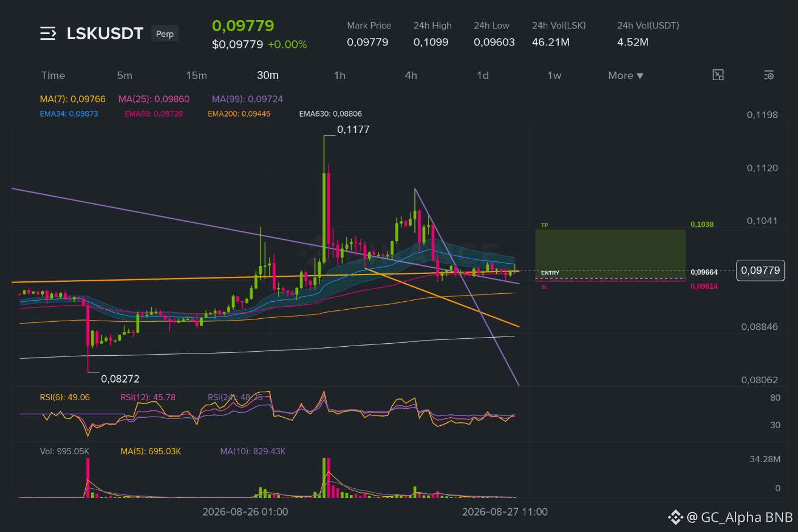Switch to the 5m timeframe

tap(124, 76)
